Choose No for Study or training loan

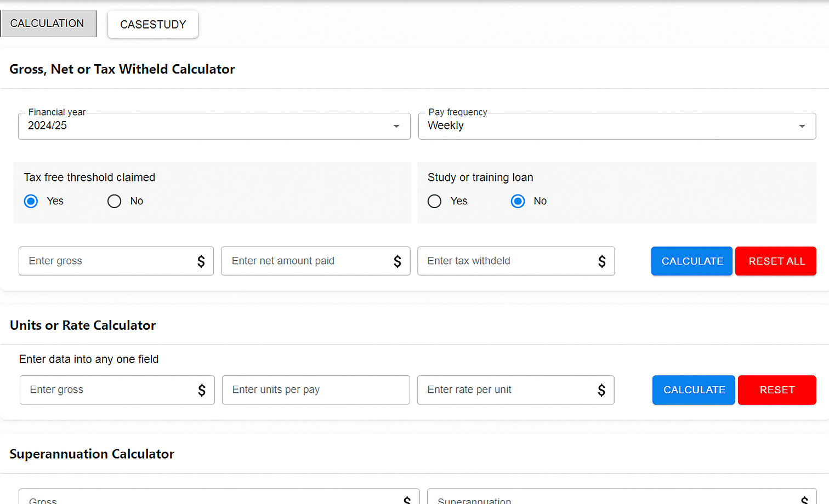coord(518,201)
